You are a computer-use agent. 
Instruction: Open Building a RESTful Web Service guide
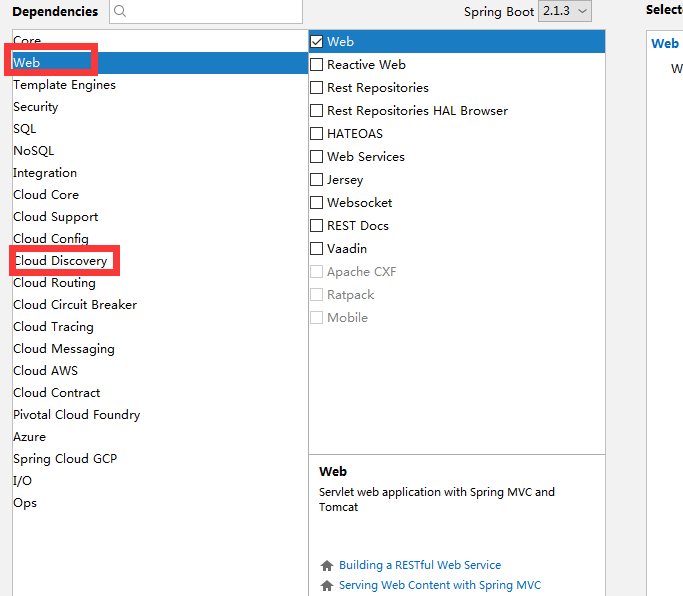click(x=420, y=565)
